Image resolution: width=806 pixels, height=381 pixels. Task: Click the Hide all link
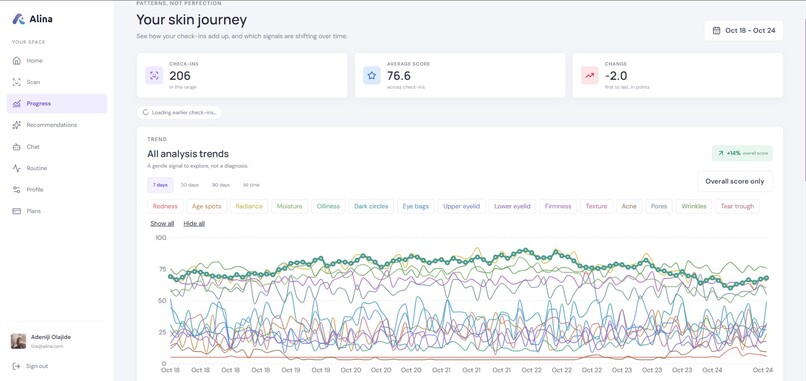tap(194, 224)
